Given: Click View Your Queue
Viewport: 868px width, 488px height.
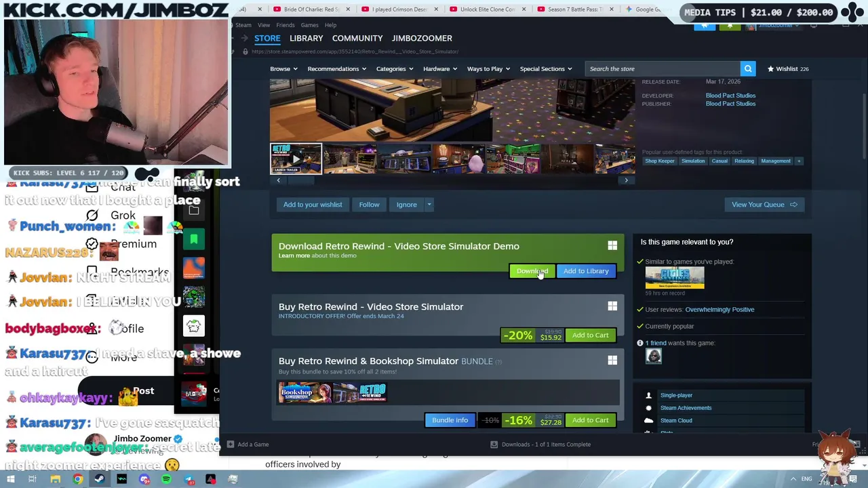Looking at the screenshot, I should pos(764,205).
